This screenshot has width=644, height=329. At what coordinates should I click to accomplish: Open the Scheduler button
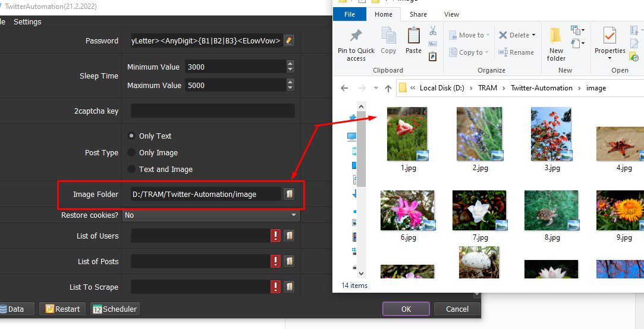pos(115,309)
